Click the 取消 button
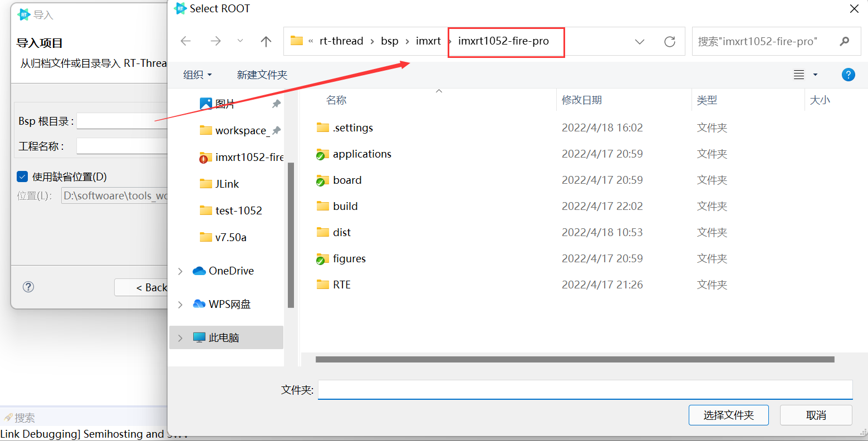 [x=816, y=415]
